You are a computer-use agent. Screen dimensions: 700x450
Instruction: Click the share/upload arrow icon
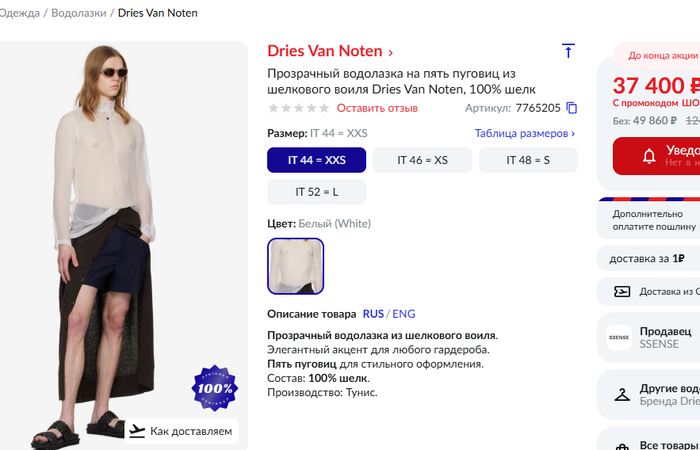click(x=568, y=51)
